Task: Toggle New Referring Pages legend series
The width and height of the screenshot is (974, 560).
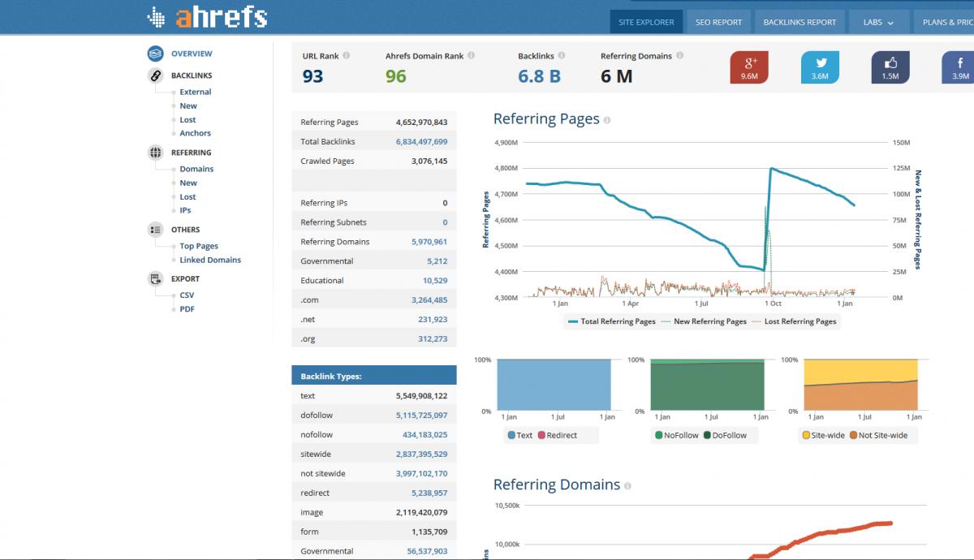Action: [704, 321]
